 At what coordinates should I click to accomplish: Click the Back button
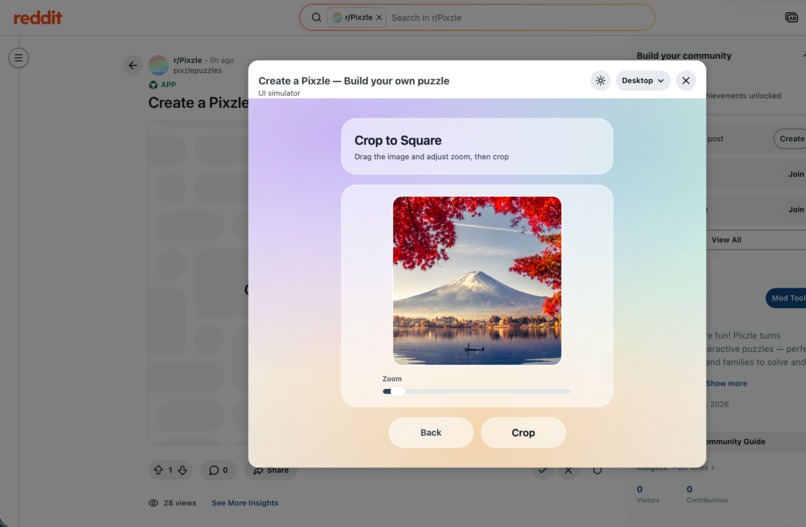(431, 432)
